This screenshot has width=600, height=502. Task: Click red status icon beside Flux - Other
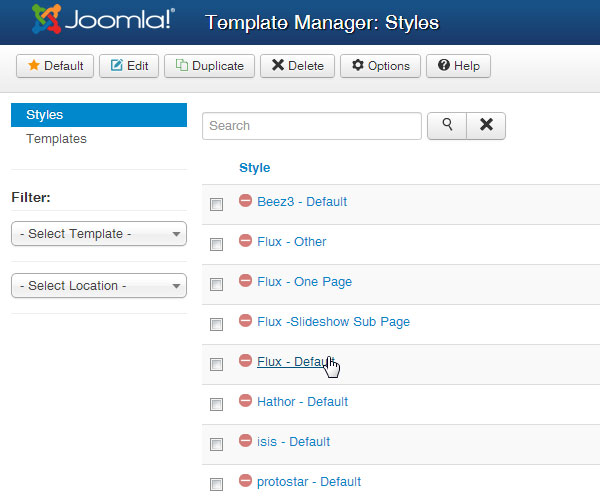245,240
